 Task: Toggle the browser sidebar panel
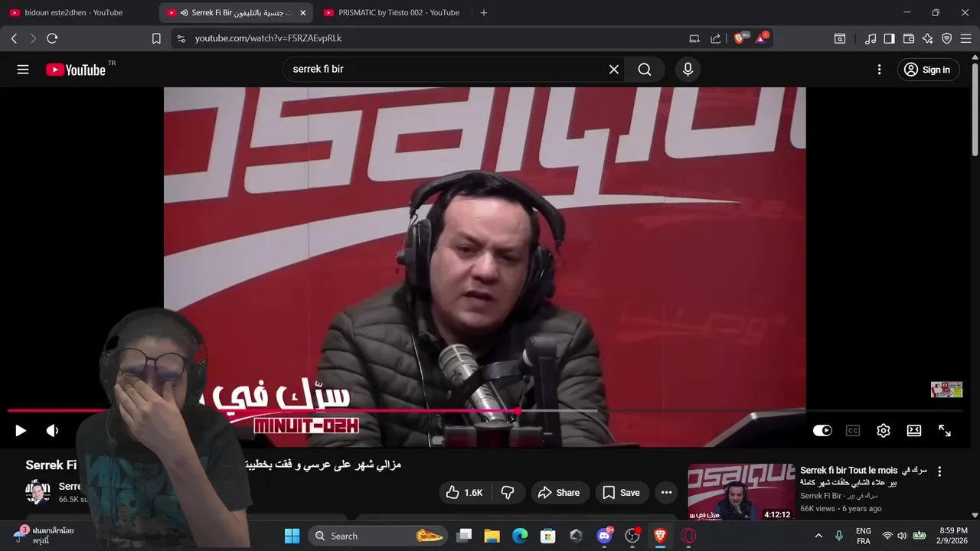coord(889,38)
